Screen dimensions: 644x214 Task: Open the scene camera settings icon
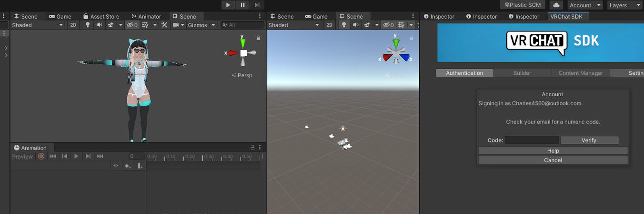[178, 25]
